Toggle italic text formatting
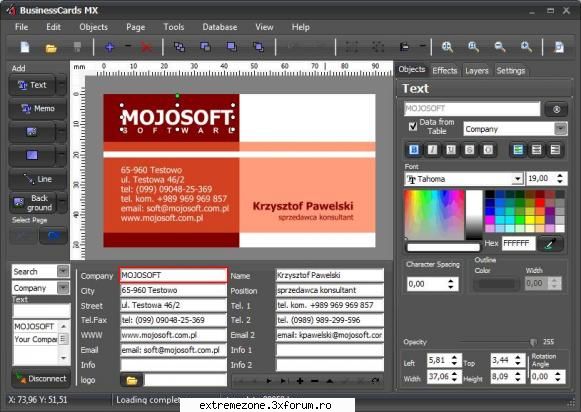 point(432,150)
